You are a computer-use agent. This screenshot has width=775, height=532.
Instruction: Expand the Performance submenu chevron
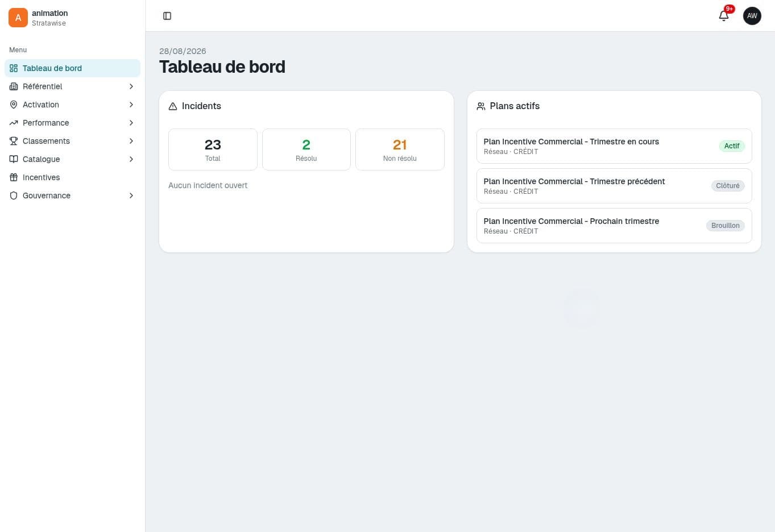[x=131, y=123]
